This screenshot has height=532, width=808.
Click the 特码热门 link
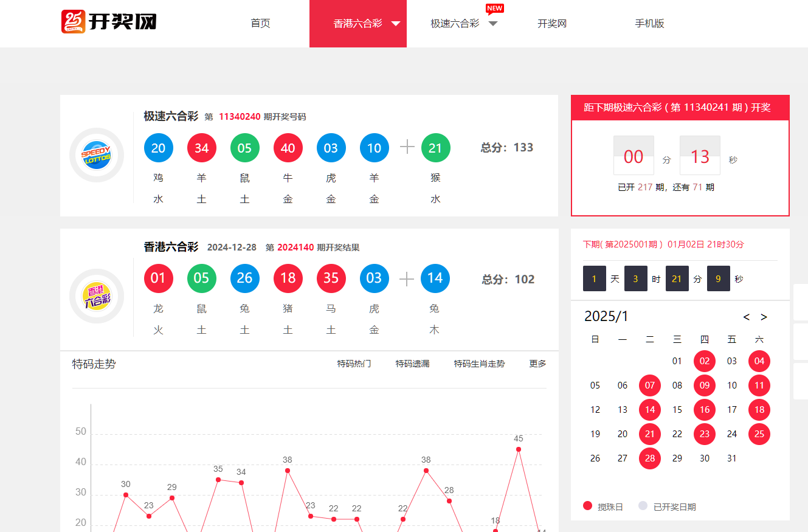point(355,363)
